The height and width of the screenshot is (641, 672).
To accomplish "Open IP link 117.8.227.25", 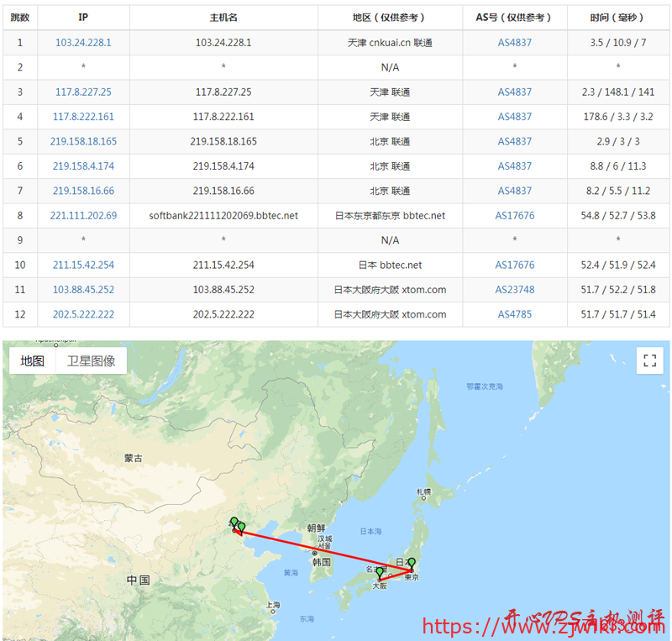I will point(83,92).
